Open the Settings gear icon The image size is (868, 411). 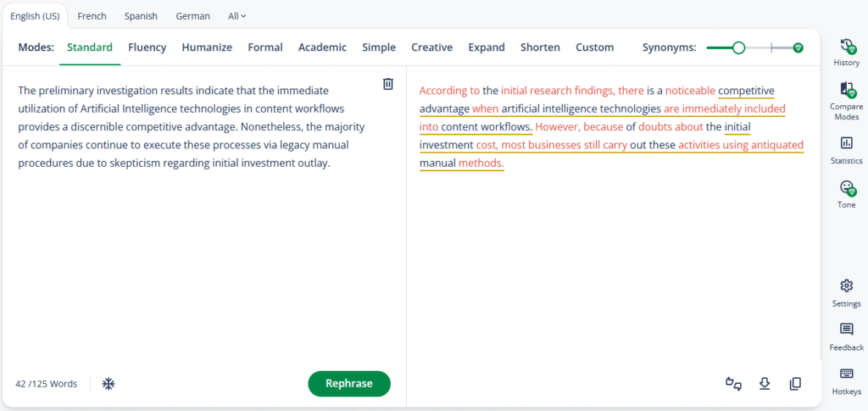846,286
